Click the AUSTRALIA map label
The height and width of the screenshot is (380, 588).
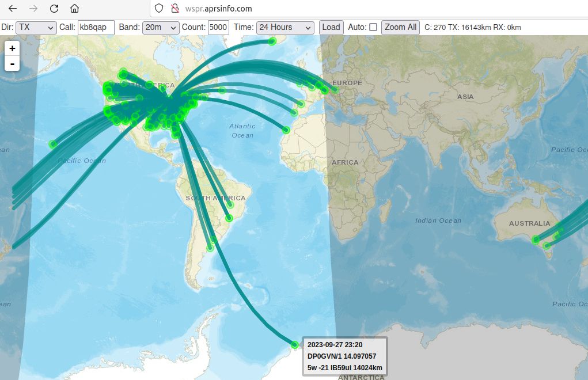point(529,223)
